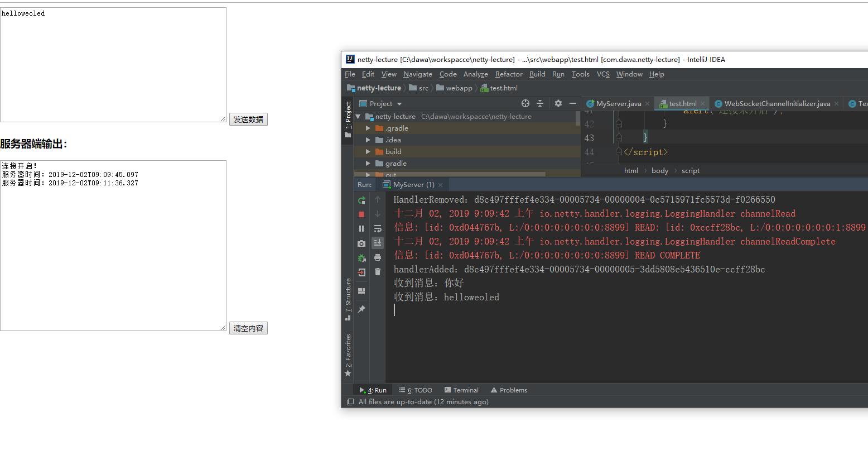Collapse the netty-lecture root node
The height and width of the screenshot is (455, 868).
[358, 117]
